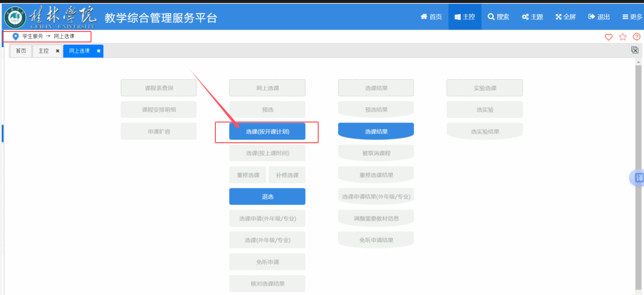Screen dimensions: 644x295
Task: Go to 首页 in top navigation
Action: [x=431, y=17]
